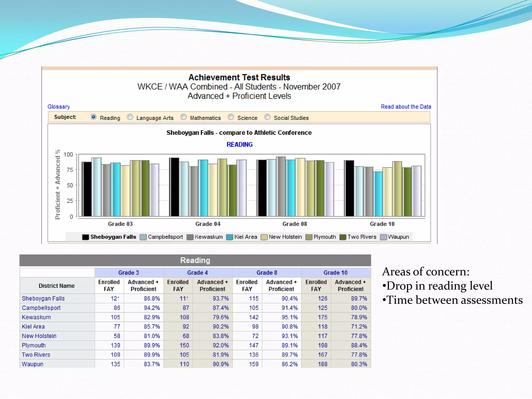The height and width of the screenshot is (399, 532).
Task: Click the Campbellsport legend color swatch
Action: [x=143, y=237]
